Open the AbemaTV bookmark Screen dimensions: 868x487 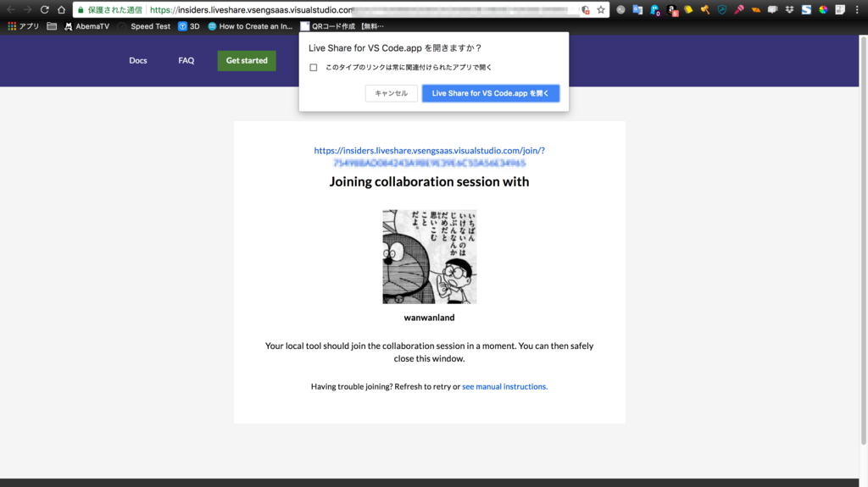pyautogui.click(x=87, y=26)
